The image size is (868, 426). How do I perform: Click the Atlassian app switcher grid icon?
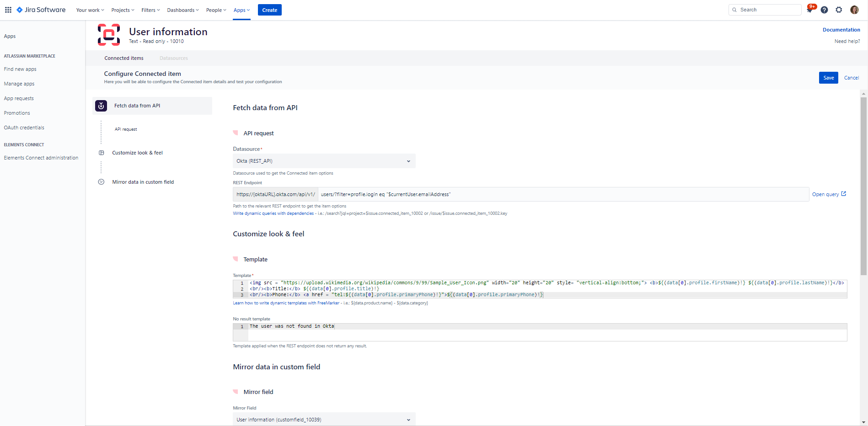(8, 10)
